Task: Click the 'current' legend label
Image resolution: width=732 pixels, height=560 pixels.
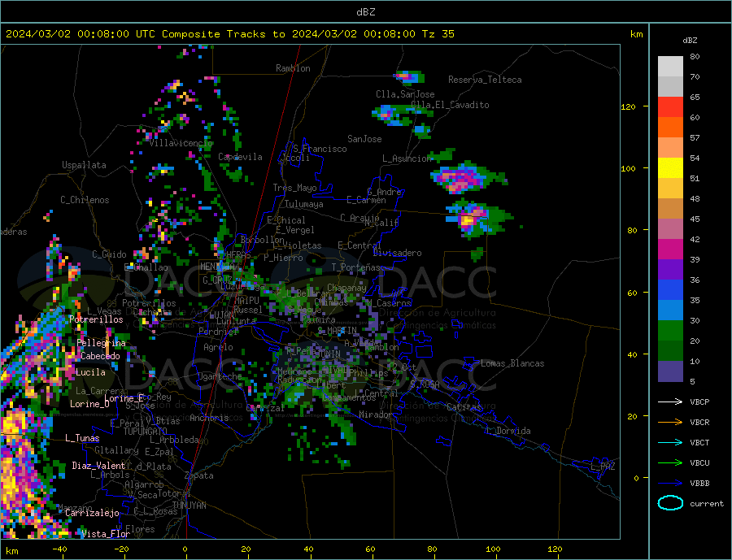Action: [x=707, y=504]
